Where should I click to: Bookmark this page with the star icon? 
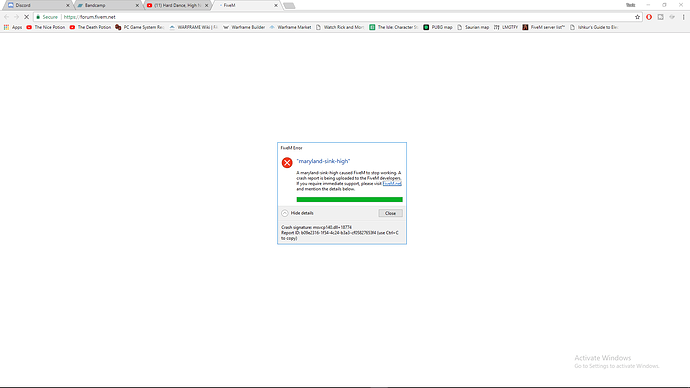click(637, 17)
